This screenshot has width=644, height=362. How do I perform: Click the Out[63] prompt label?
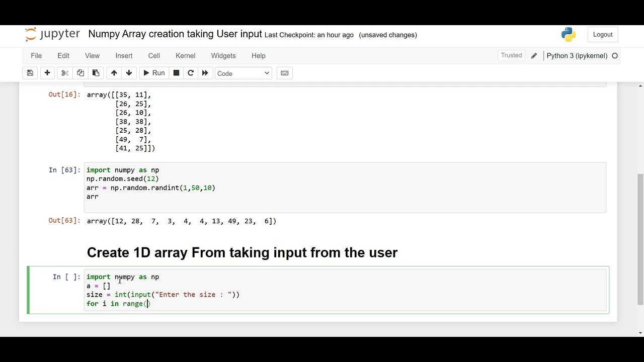tap(64, 221)
